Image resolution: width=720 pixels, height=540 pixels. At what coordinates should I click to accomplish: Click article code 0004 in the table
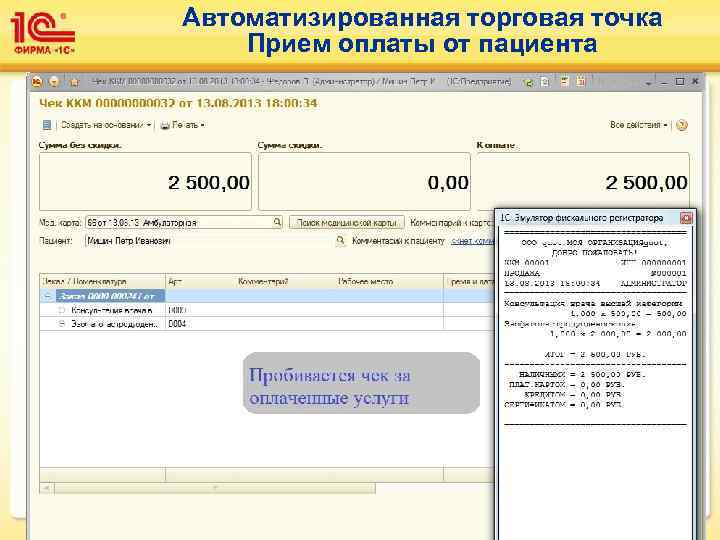pyautogui.click(x=177, y=324)
